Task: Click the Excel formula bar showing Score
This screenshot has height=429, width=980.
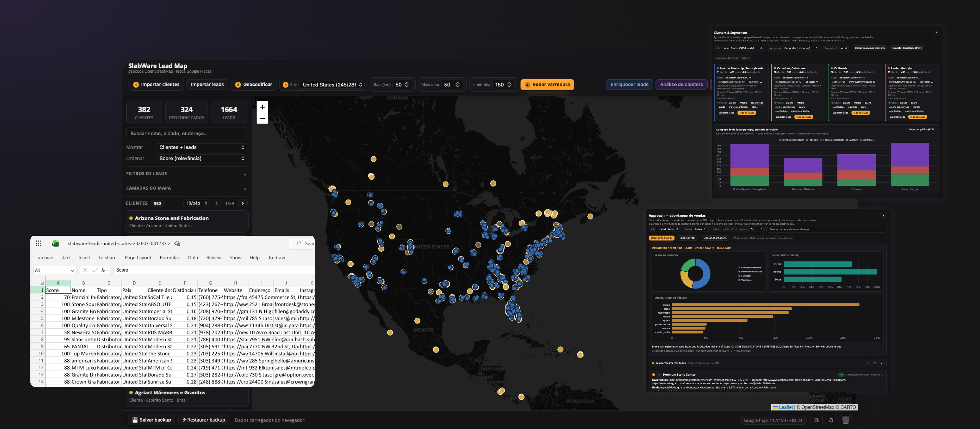Action: pyautogui.click(x=214, y=270)
